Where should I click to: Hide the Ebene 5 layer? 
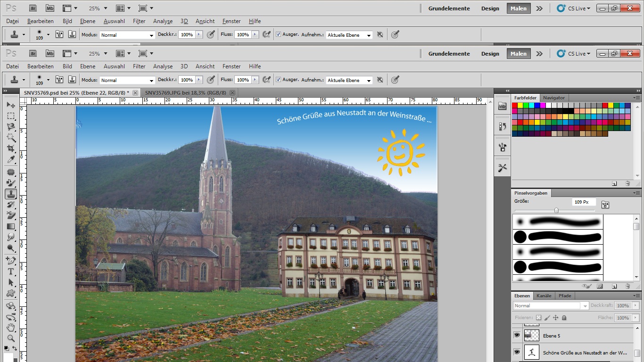click(517, 335)
